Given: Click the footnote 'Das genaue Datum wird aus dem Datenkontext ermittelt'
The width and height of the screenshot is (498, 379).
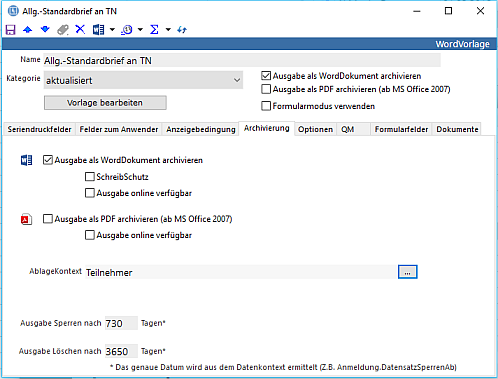Looking at the screenshot, I should coord(217,367).
